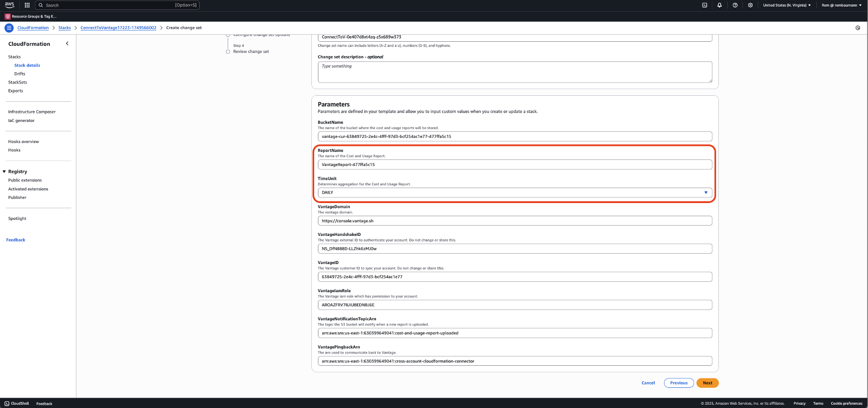This screenshot has height=408, width=868.
Task: Open StackSets in the sidebar
Action: [18, 82]
